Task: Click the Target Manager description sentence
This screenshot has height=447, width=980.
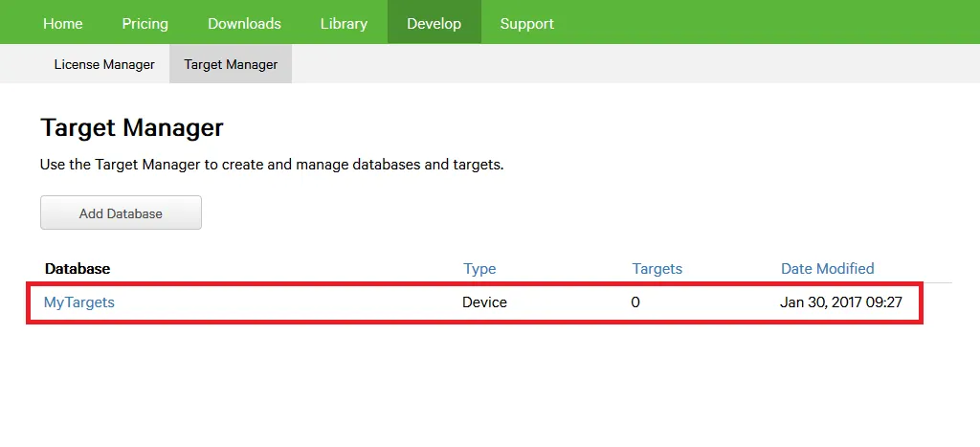Action: pyautogui.click(x=272, y=165)
